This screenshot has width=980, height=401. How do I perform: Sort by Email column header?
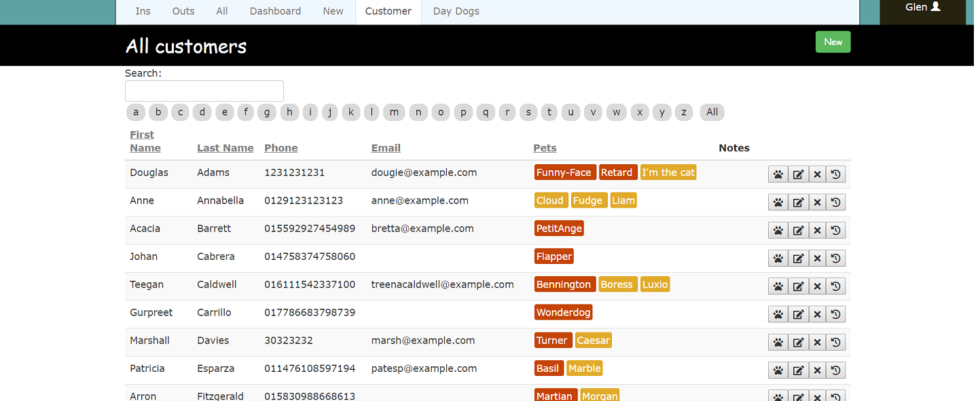coord(386,148)
